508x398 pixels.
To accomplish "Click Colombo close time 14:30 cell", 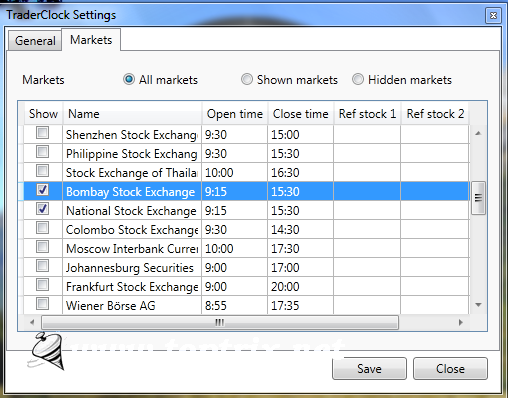I will pos(301,229).
